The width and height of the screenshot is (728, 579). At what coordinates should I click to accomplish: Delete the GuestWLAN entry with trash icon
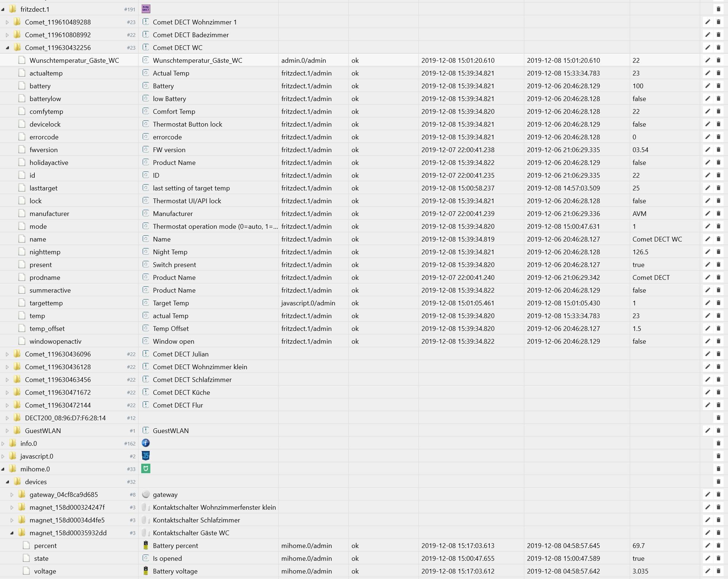click(718, 431)
